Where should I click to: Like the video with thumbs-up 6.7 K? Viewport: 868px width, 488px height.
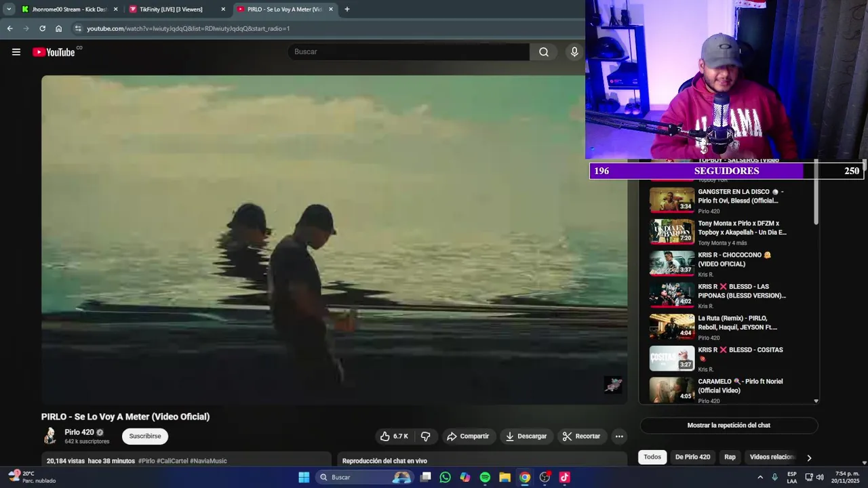[x=394, y=436]
